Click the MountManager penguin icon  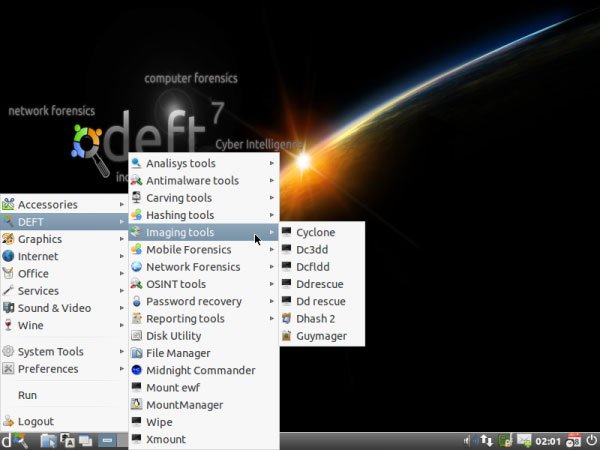tap(136, 404)
